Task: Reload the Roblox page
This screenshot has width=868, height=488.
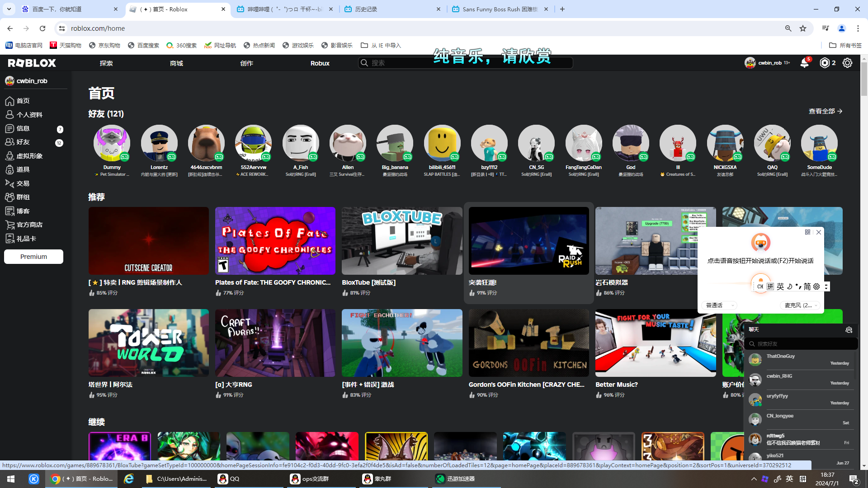Action: [x=42, y=28]
